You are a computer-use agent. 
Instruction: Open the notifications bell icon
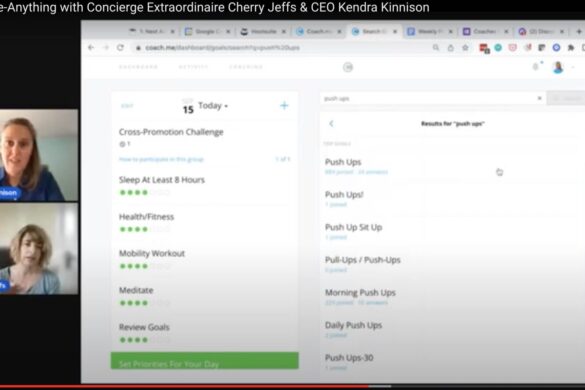pos(535,67)
